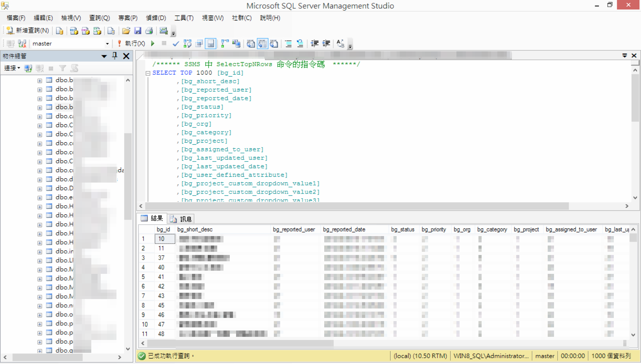Select Results to Grid mode
The image size is (641, 364).
(x=262, y=43)
